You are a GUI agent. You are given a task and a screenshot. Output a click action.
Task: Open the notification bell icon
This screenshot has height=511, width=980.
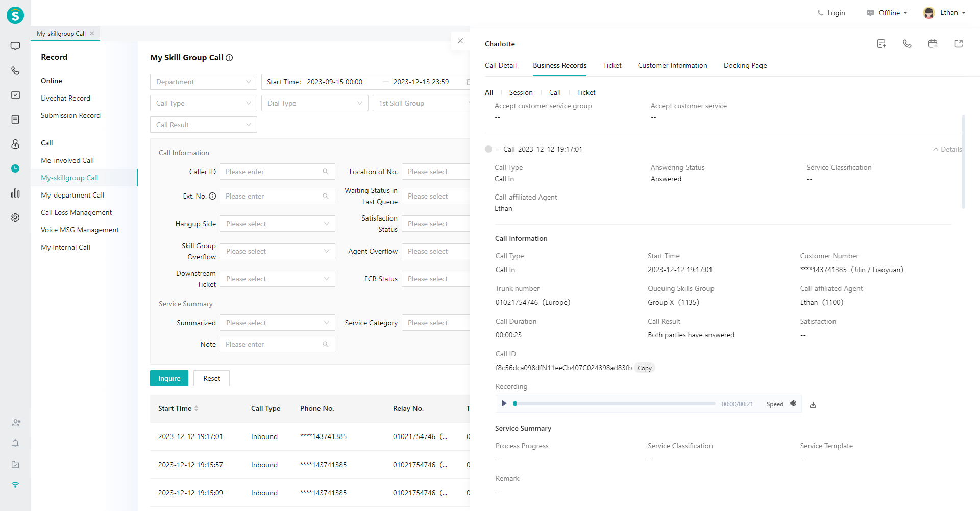click(15, 443)
